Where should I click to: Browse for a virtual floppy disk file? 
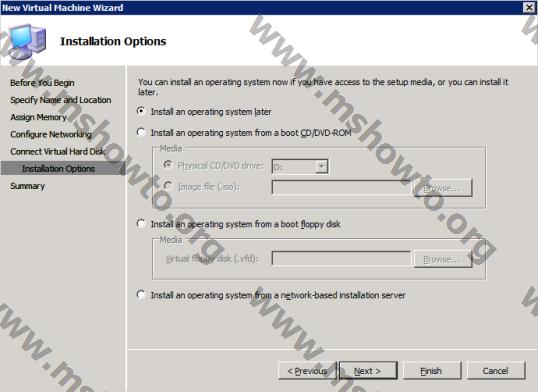443,259
